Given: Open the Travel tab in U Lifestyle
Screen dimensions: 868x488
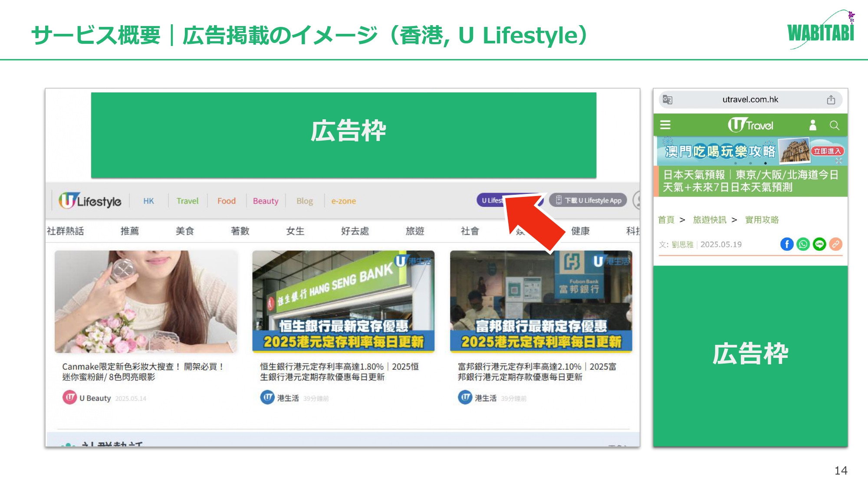Looking at the screenshot, I should (x=187, y=201).
